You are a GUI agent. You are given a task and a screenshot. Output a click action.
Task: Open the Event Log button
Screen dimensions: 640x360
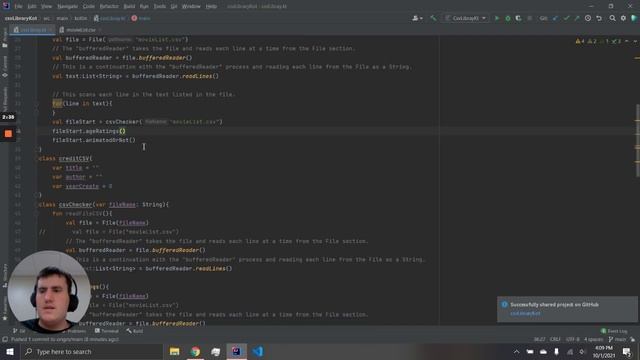(614, 331)
